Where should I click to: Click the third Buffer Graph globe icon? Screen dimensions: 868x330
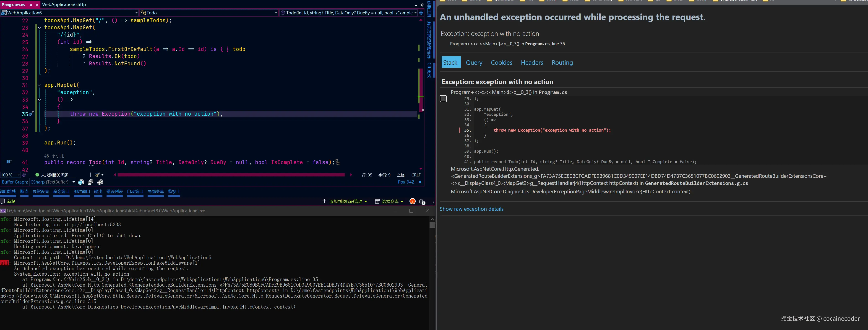tap(100, 182)
